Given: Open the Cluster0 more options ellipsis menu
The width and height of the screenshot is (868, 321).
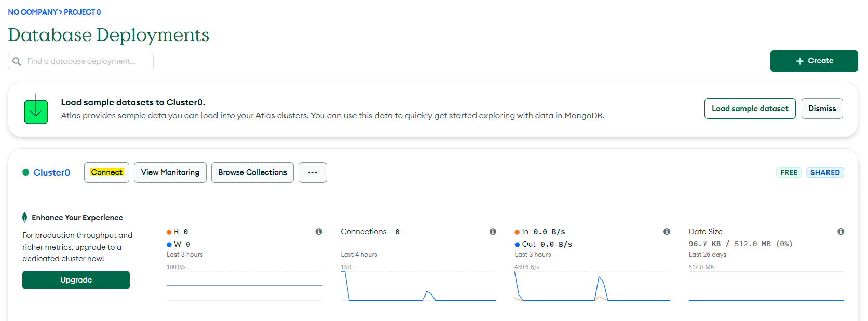Looking at the screenshot, I should (x=313, y=172).
